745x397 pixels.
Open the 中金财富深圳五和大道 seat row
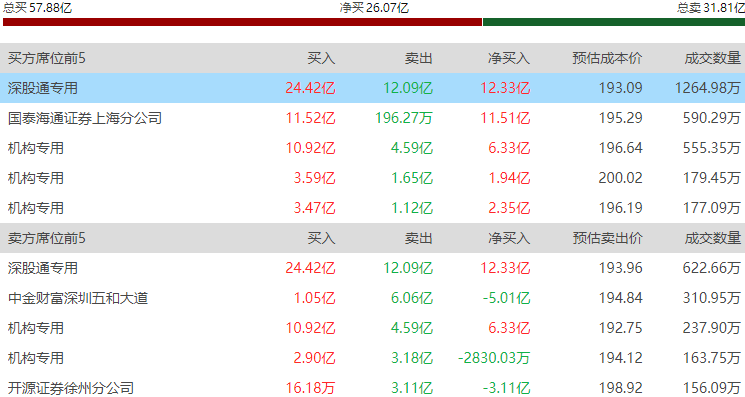pos(372,298)
